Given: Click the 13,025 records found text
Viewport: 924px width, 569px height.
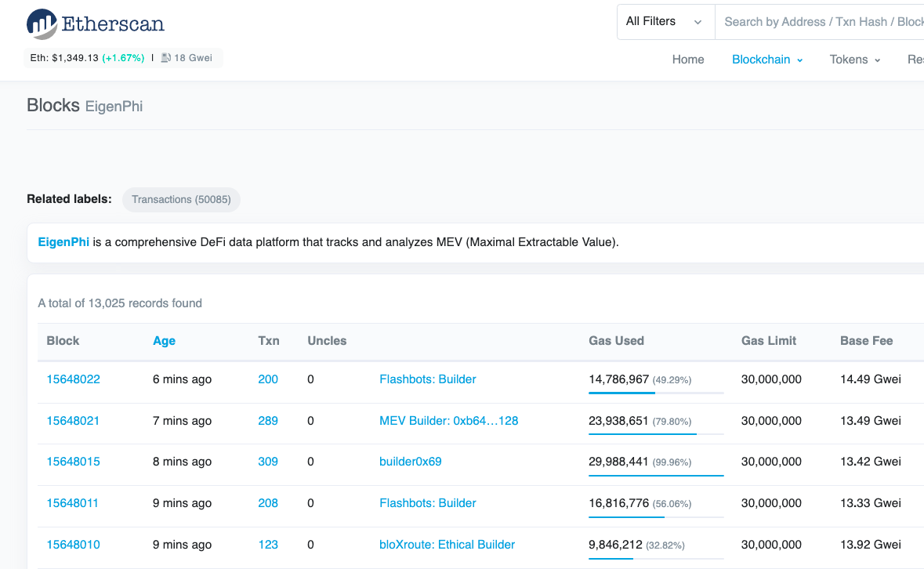Looking at the screenshot, I should (120, 303).
